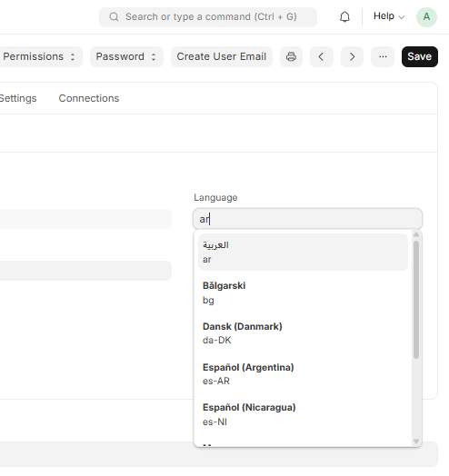Click the search magnifier icon
Screen dimensions: 449x476
pos(114,16)
